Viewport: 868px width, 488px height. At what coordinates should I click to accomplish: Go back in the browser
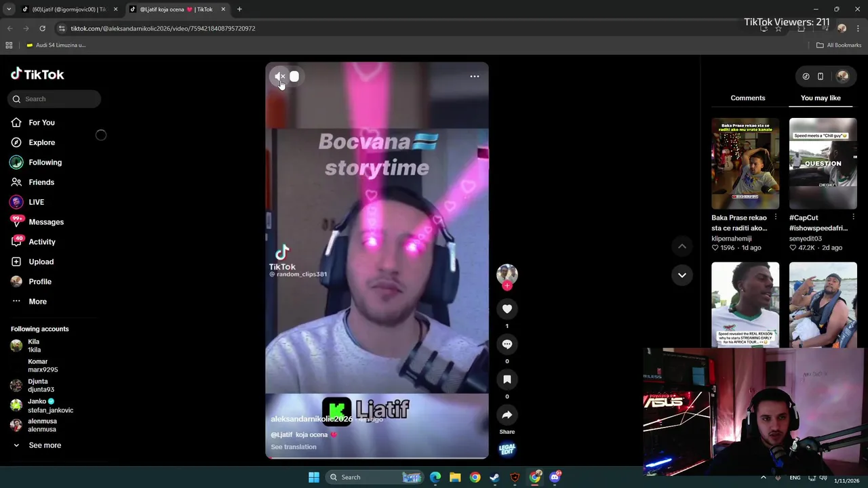[9, 28]
